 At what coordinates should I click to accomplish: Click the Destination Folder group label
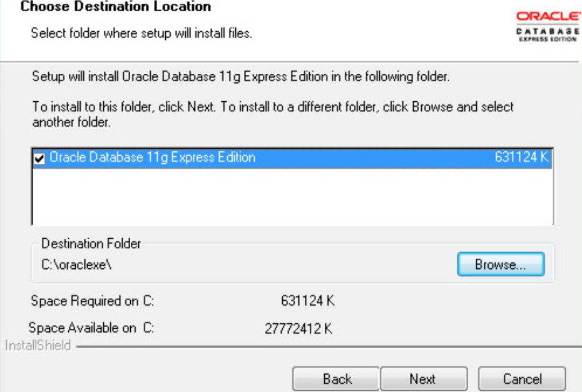coord(91,244)
